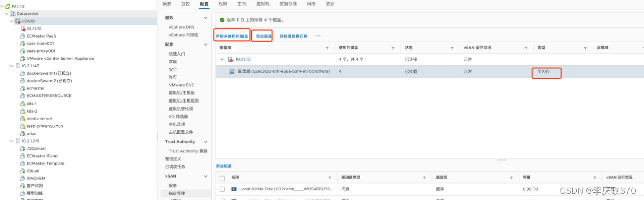Click the Datacenter icon in tree
This screenshot has width=644, height=200.
tap(12, 14)
